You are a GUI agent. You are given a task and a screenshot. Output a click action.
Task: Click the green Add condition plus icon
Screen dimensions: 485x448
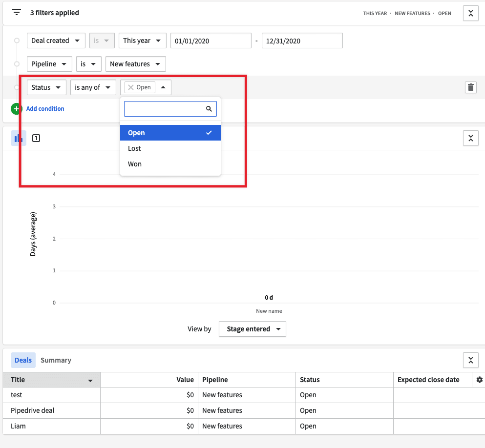point(16,108)
